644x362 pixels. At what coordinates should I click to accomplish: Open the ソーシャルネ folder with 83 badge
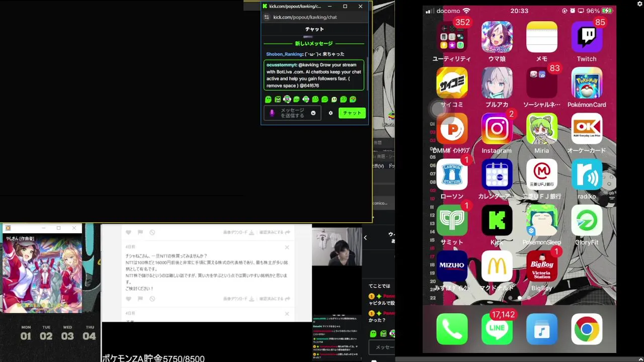tap(541, 83)
